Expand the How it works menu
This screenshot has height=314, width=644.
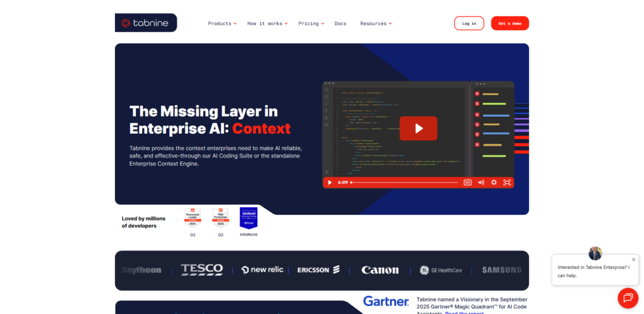[x=267, y=23]
